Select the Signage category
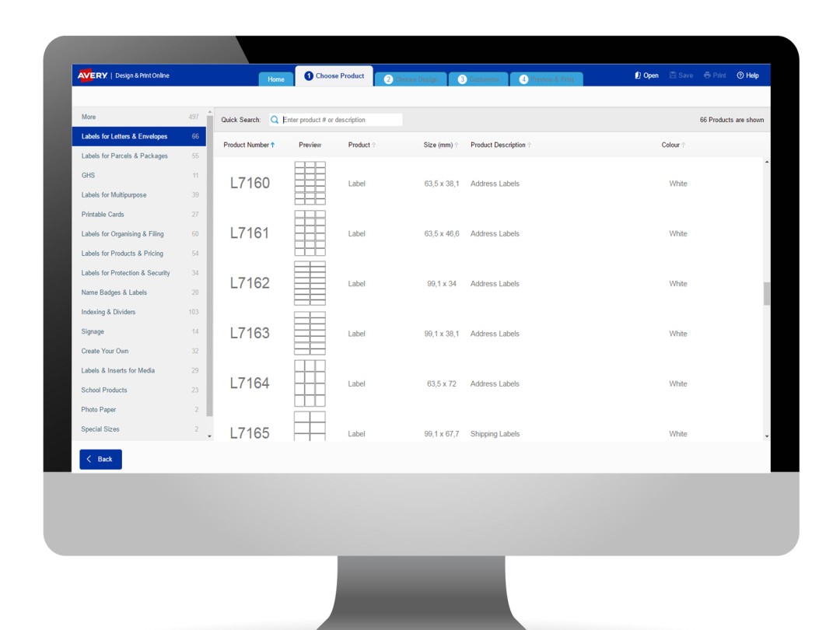The image size is (840, 630). [x=139, y=331]
